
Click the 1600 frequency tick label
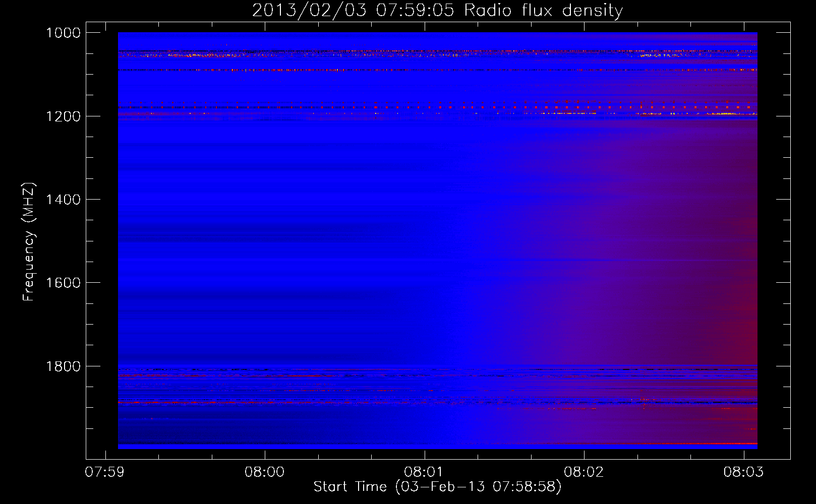point(64,283)
